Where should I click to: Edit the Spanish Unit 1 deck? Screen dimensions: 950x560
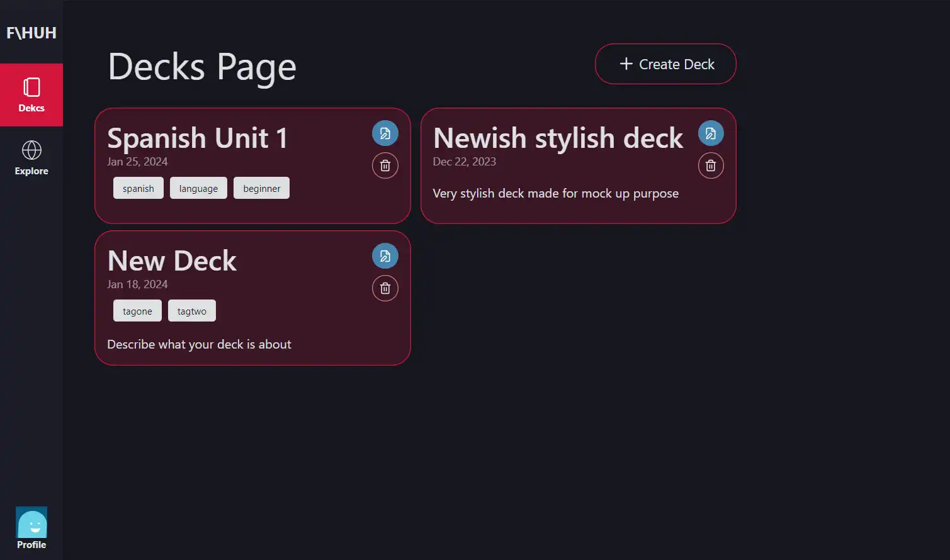(x=385, y=133)
